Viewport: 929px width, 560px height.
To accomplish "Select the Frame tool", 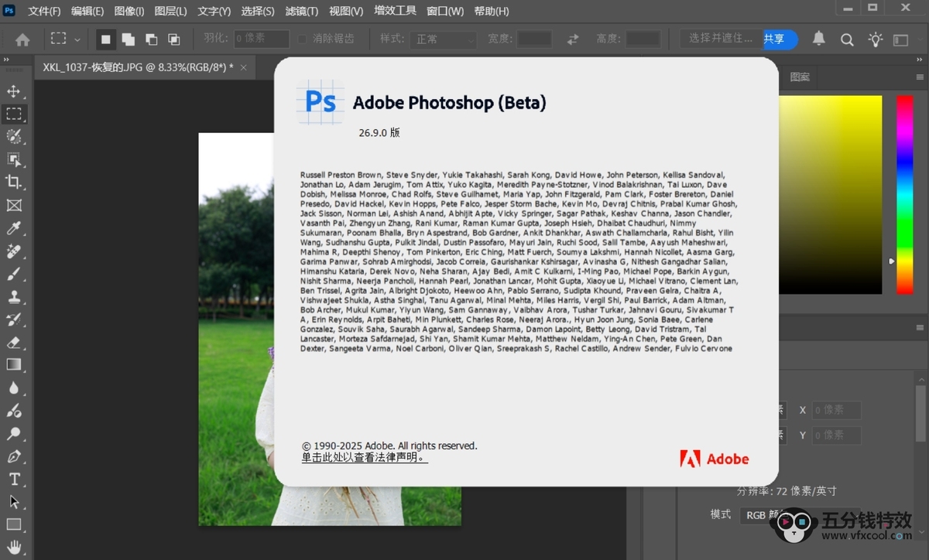I will point(14,206).
